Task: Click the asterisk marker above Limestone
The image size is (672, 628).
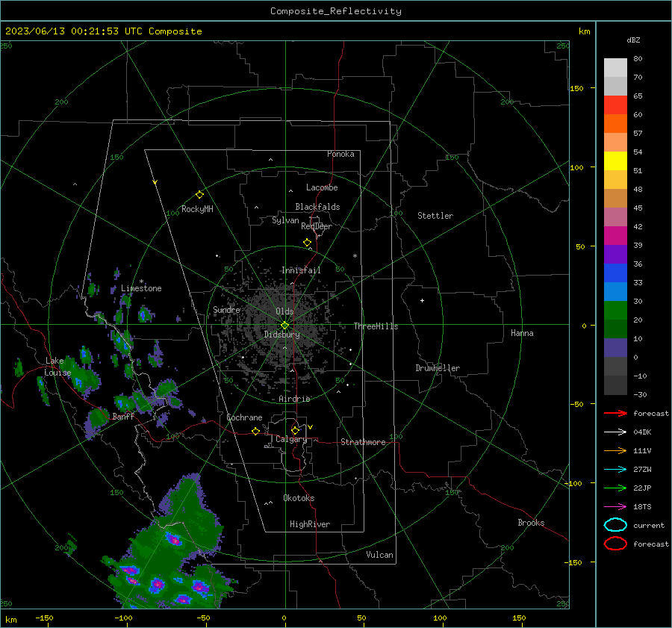Action: click(141, 282)
